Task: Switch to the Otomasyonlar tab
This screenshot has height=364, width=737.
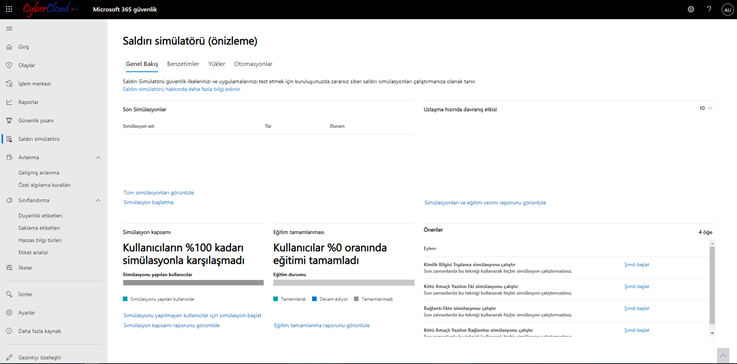Action: 253,64
